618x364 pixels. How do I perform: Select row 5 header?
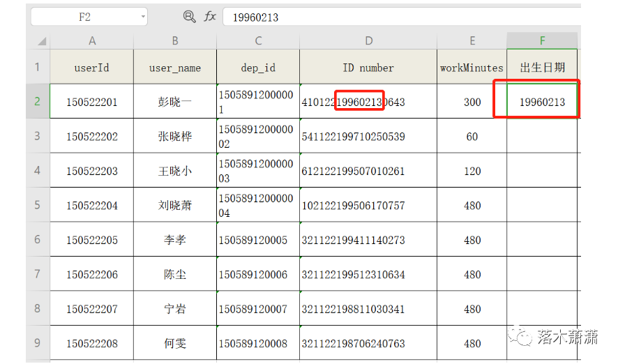click(38, 205)
